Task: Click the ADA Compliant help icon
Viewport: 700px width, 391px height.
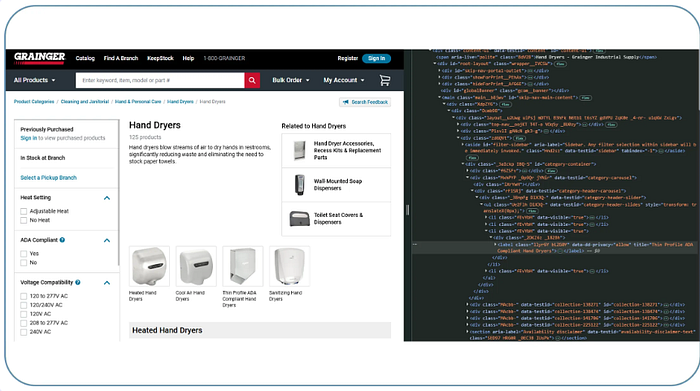Action: 62,240
